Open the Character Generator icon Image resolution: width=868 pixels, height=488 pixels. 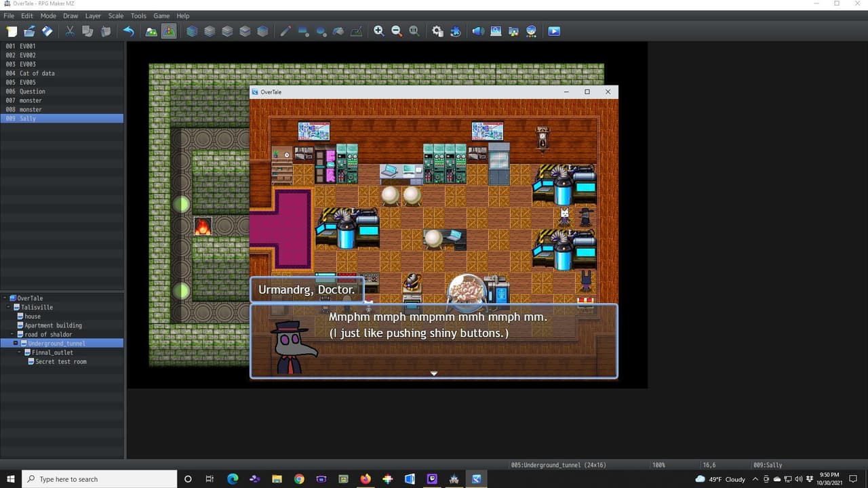[x=531, y=31]
